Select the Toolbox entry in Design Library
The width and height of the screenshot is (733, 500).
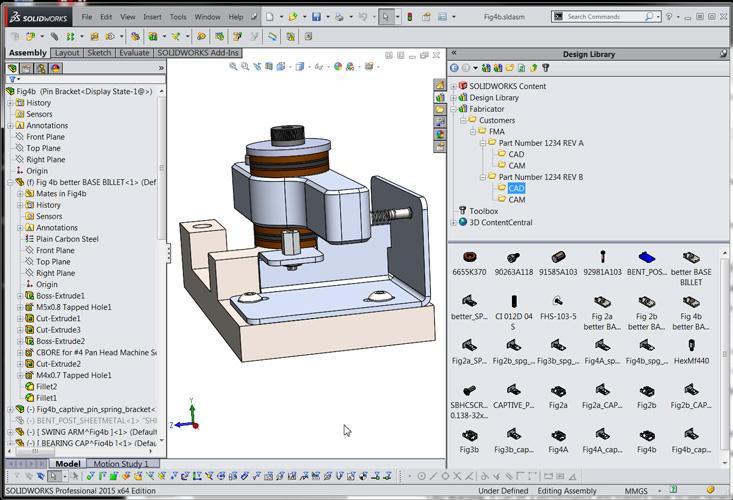[483, 211]
